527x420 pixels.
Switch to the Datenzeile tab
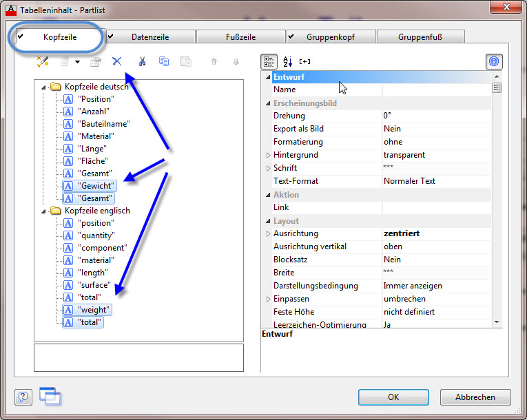[x=151, y=36]
